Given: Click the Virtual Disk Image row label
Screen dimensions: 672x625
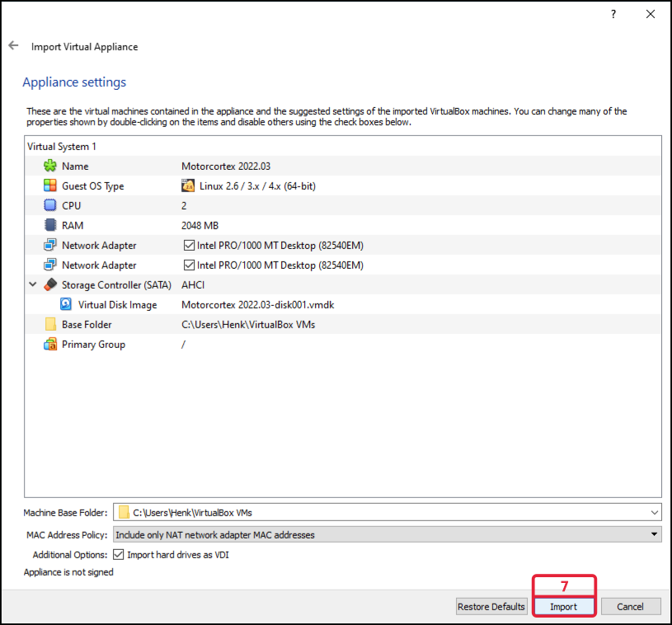Looking at the screenshot, I should [x=117, y=305].
